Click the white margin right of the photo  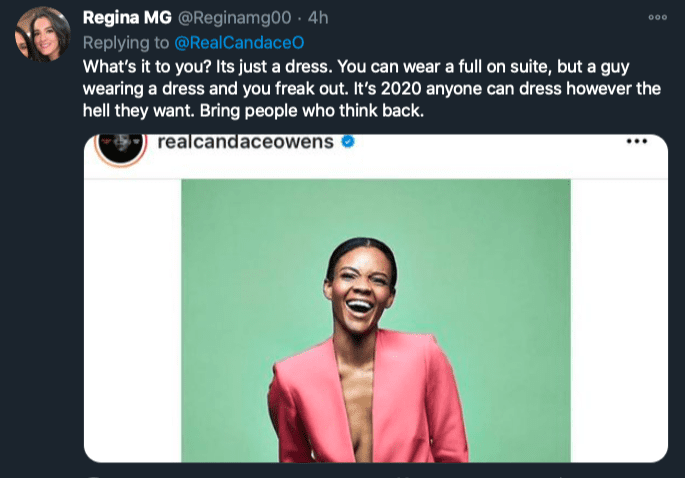click(618, 320)
